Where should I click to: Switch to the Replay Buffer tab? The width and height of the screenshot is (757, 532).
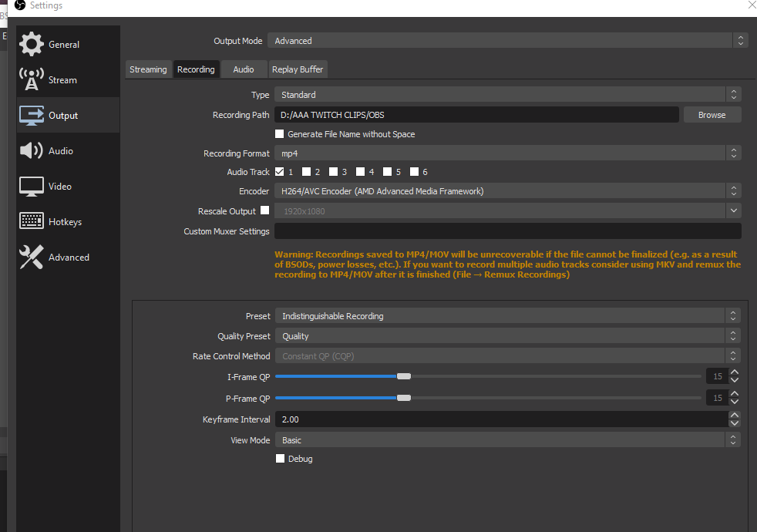point(298,69)
